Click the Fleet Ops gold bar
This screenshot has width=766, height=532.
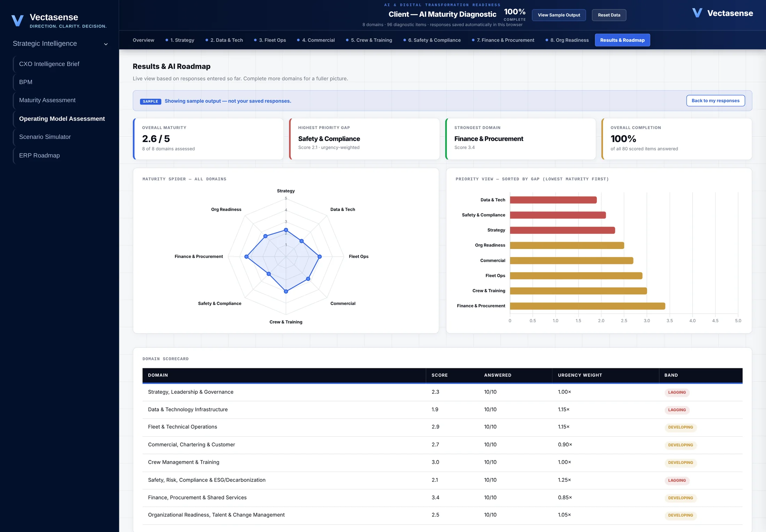click(576, 276)
